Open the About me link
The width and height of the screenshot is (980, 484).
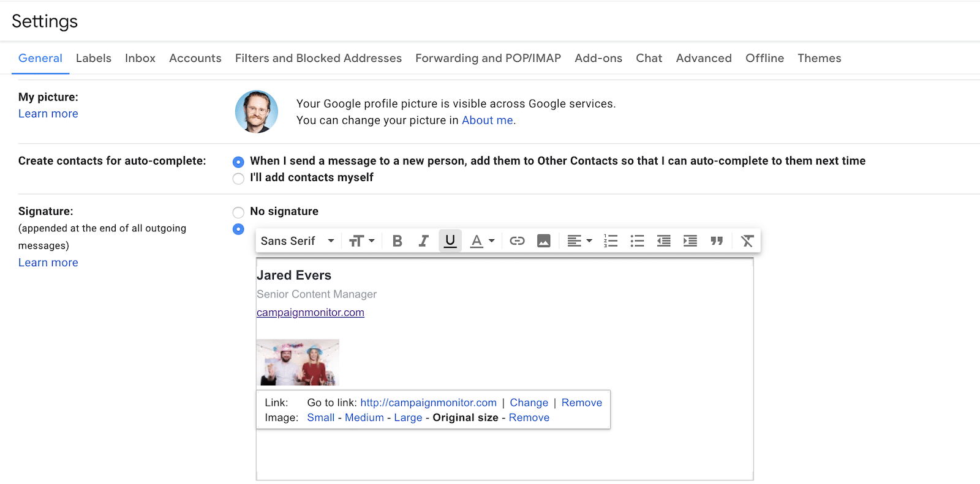[488, 121]
